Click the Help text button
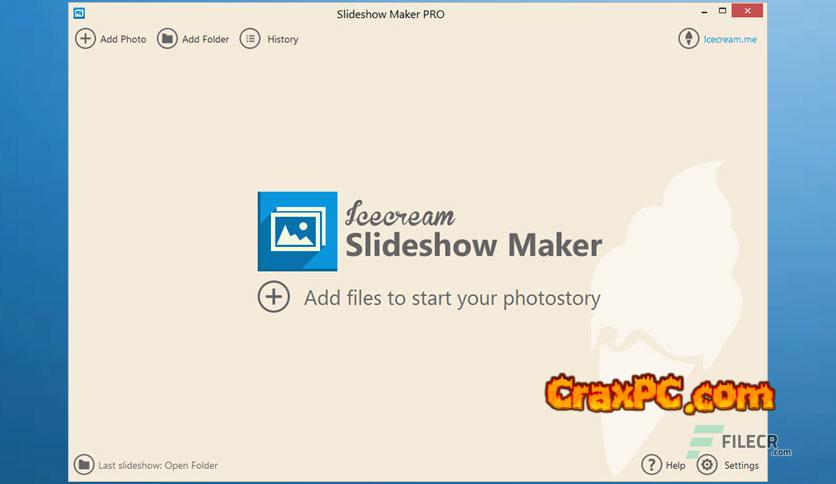 click(x=675, y=465)
